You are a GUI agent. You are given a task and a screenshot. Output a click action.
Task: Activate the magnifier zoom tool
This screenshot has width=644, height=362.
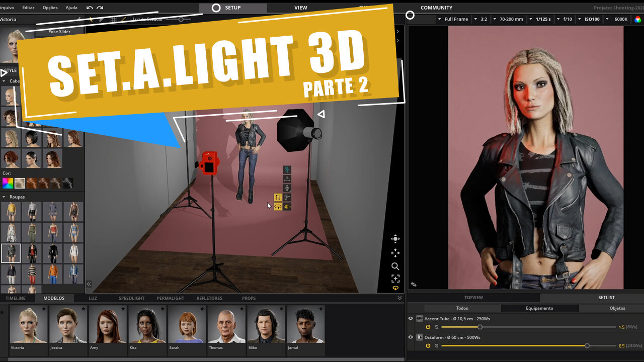[395, 266]
